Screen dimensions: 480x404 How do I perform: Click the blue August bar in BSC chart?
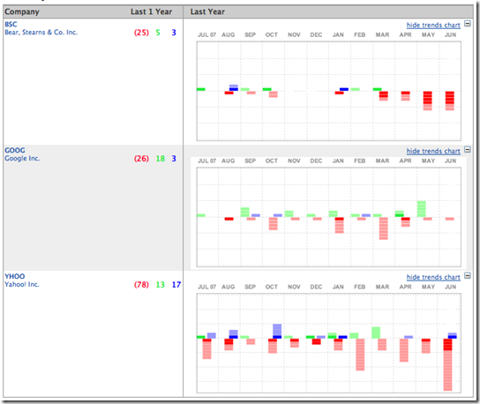coord(234,88)
